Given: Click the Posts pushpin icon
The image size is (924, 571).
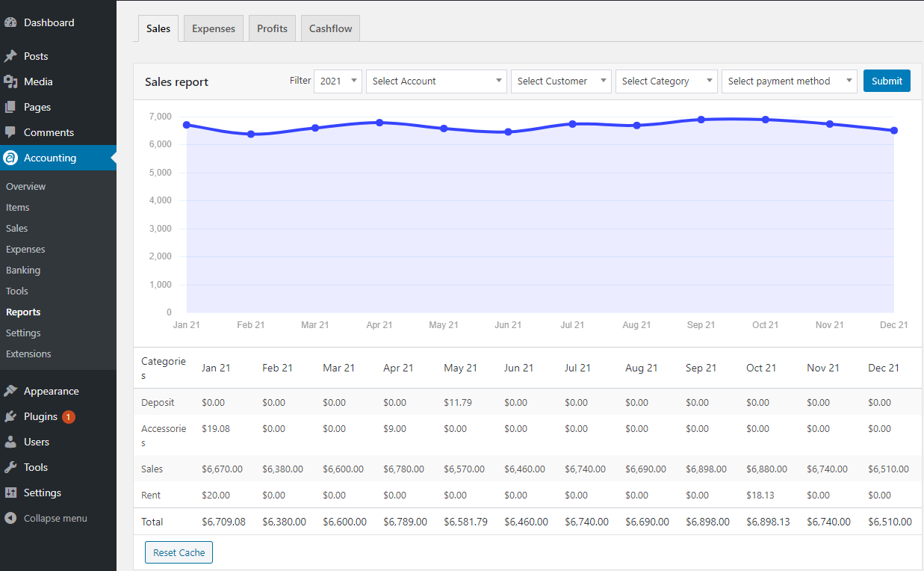Looking at the screenshot, I should click(10, 56).
